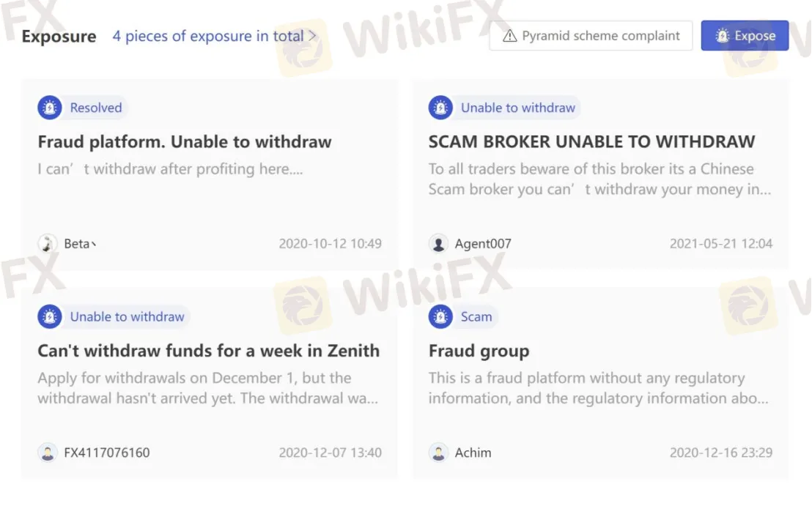This screenshot has height=506, width=812.
Task: Open Beta user's avatar
Action: [48, 244]
